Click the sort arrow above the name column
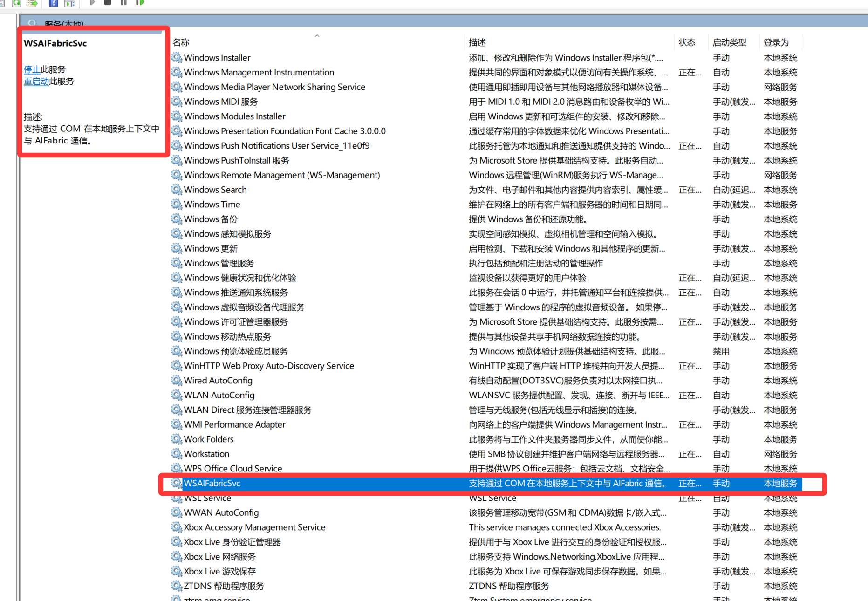The height and width of the screenshot is (601, 868). [x=317, y=36]
